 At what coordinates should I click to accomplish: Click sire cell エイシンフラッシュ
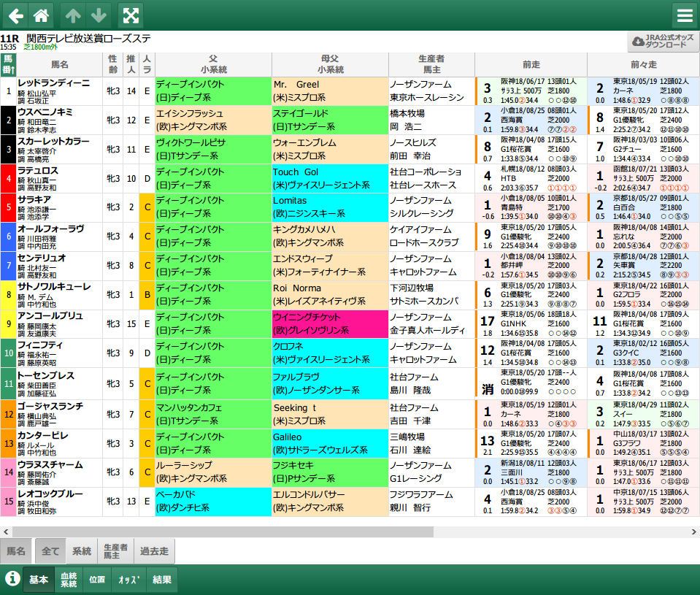click(213, 120)
